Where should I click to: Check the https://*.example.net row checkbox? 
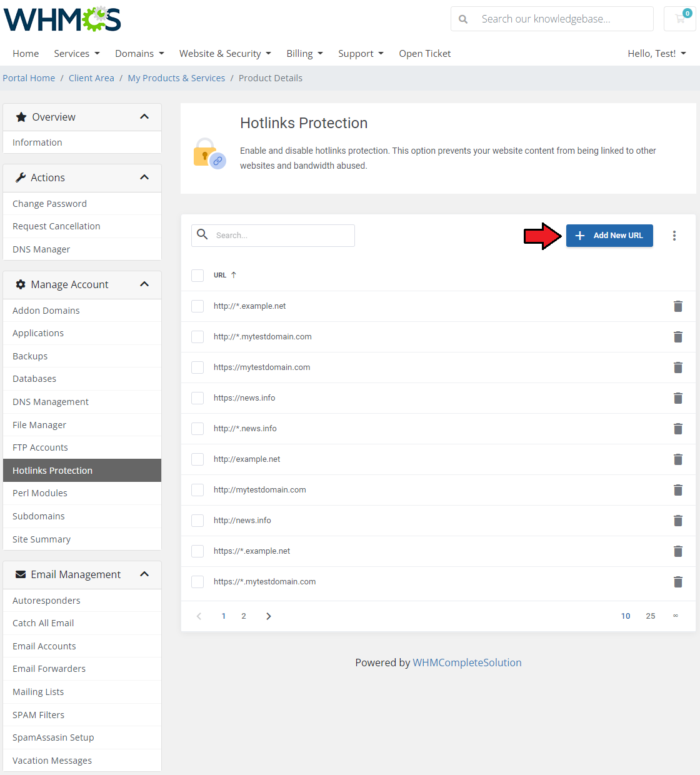[x=197, y=551]
